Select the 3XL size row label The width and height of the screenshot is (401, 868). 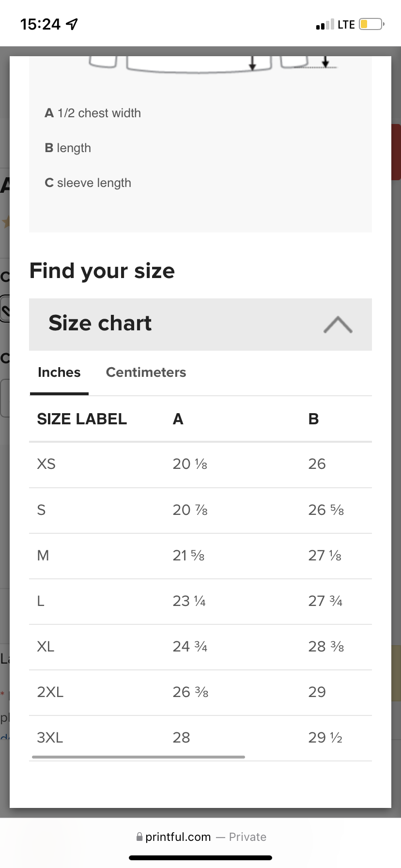click(50, 738)
